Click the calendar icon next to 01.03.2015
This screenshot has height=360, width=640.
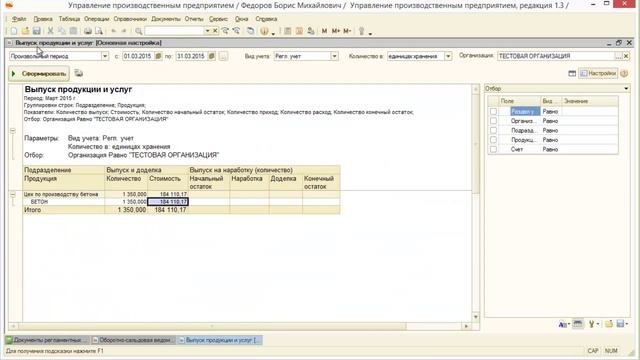(158, 56)
